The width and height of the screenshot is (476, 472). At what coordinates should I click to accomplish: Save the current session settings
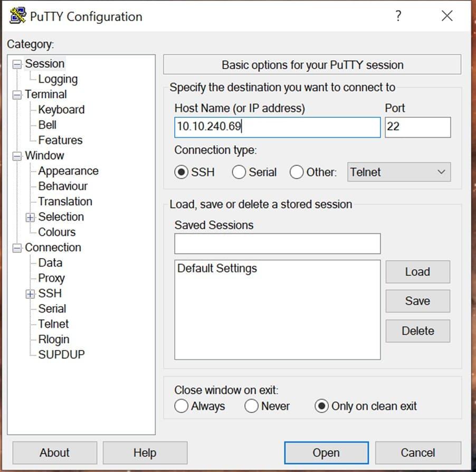tap(417, 301)
